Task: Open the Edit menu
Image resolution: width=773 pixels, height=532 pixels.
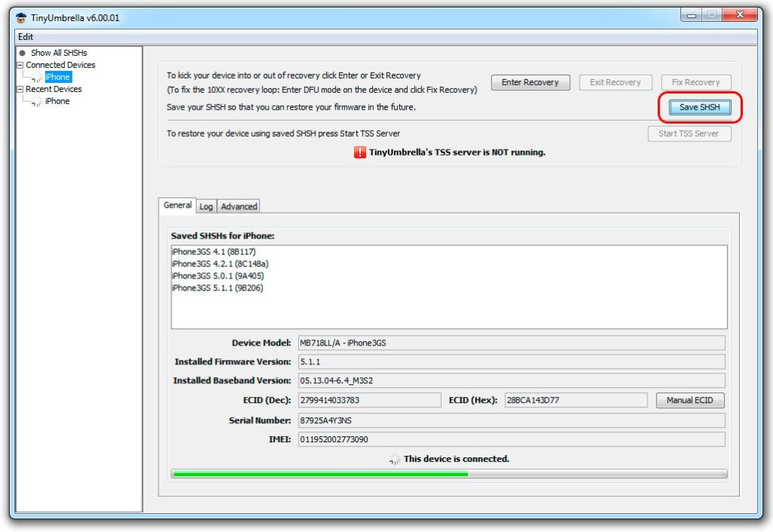Action: coord(26,37)
